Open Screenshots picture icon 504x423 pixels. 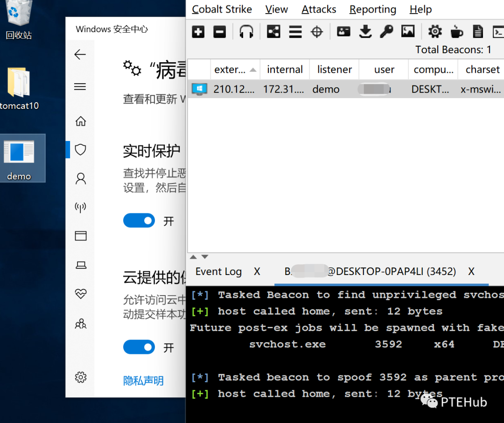[408, 32]
